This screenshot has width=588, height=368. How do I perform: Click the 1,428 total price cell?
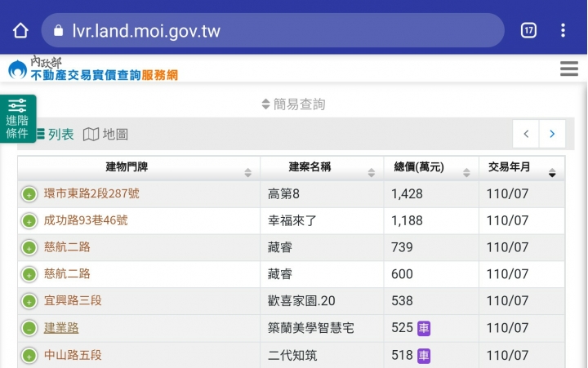point(431,194)
